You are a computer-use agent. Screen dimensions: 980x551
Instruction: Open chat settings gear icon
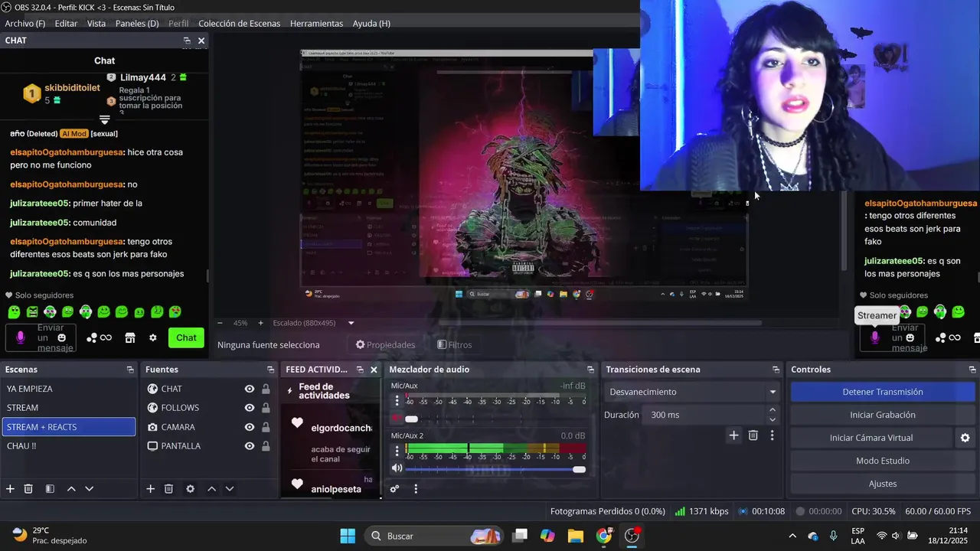pos(153,337)
